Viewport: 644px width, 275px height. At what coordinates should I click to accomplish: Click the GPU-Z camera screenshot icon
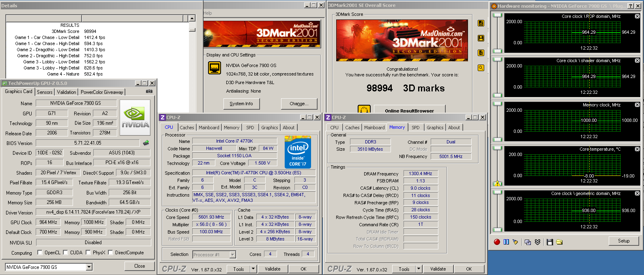pos(149,91)
